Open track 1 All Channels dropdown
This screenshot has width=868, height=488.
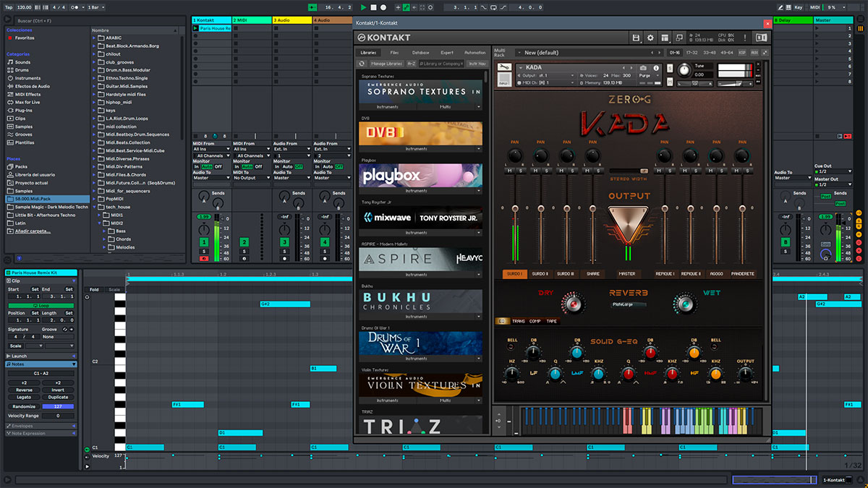coord(211,155)
